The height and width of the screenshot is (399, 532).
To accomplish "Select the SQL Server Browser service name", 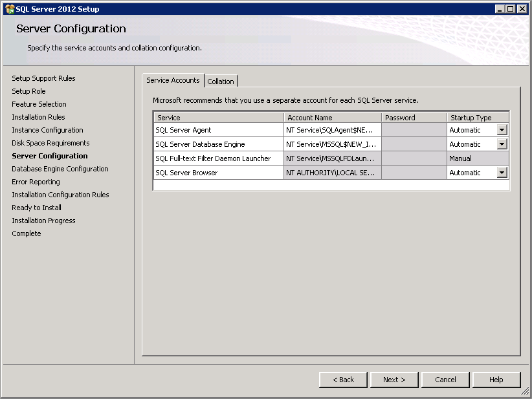I will tap(186, 173).
